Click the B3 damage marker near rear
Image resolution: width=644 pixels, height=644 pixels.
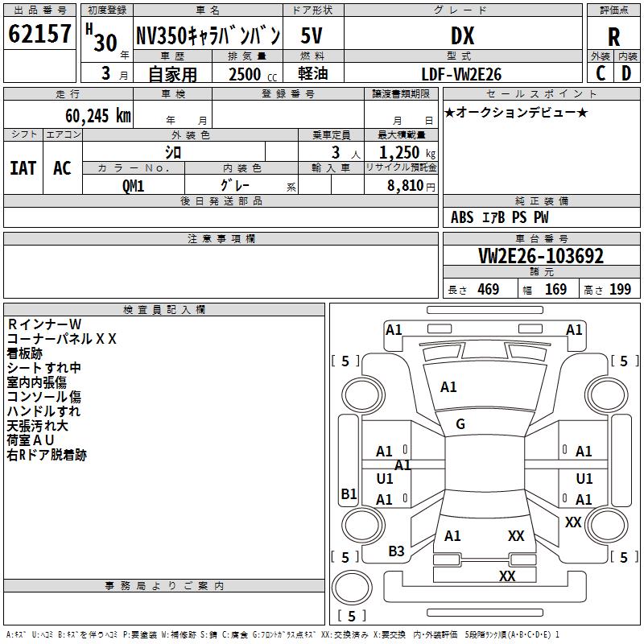click(396, 551)
